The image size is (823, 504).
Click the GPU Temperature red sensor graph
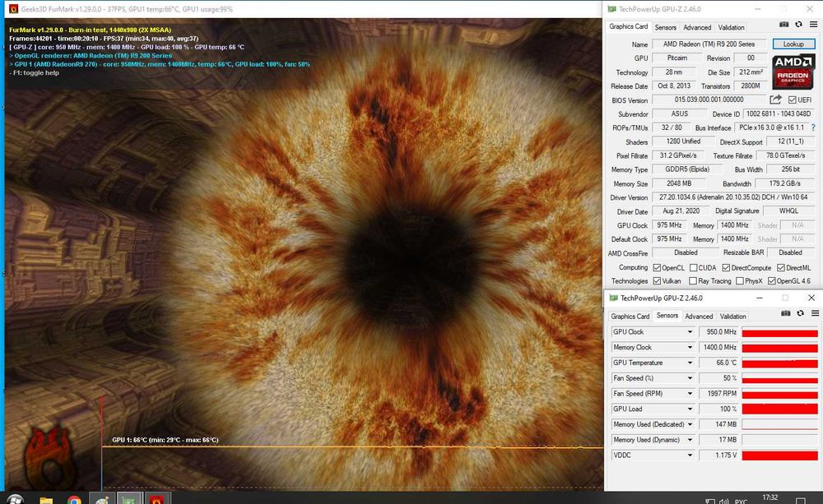point(779,363)
